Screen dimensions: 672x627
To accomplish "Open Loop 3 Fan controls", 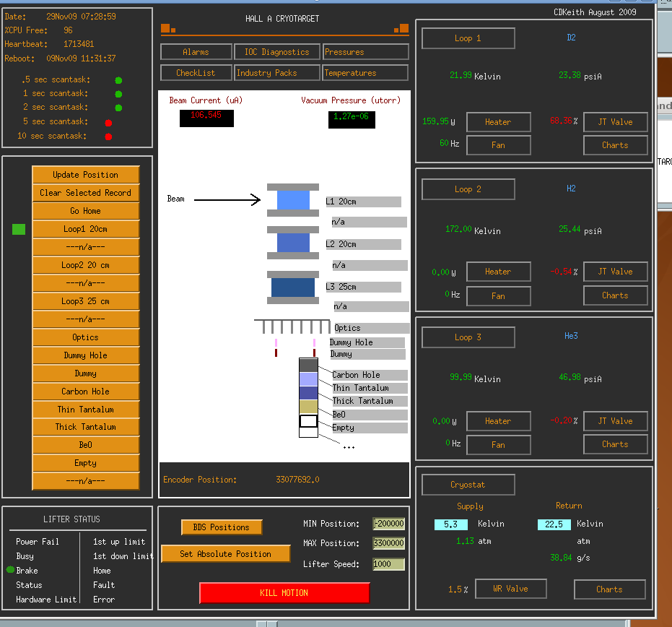I will pyautogui.click(x=499, y=445).
